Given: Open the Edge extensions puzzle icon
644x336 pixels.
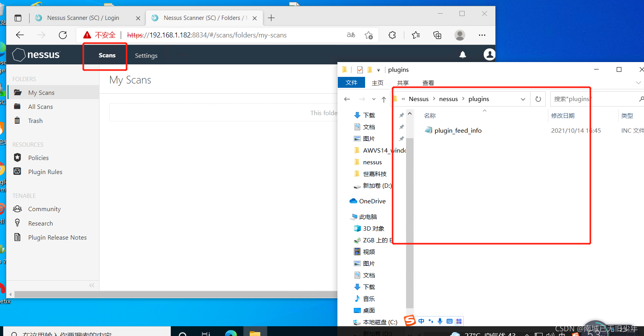Looking at the screenshot, I should coord(392,35).
